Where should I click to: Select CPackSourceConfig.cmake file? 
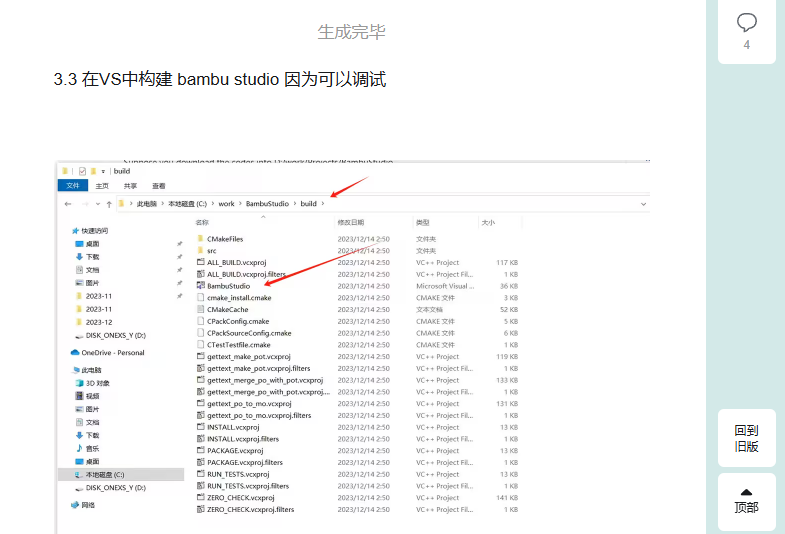click(x=249, y=333)
